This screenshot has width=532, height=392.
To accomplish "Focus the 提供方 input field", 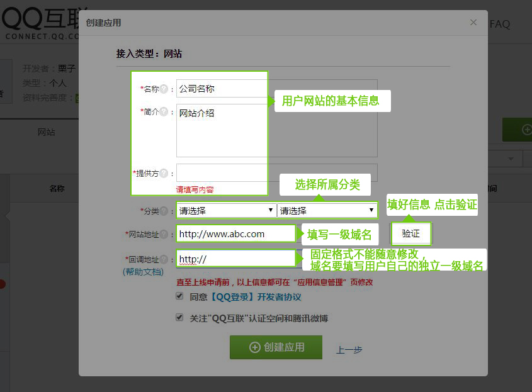I will (x=277, y=173).
